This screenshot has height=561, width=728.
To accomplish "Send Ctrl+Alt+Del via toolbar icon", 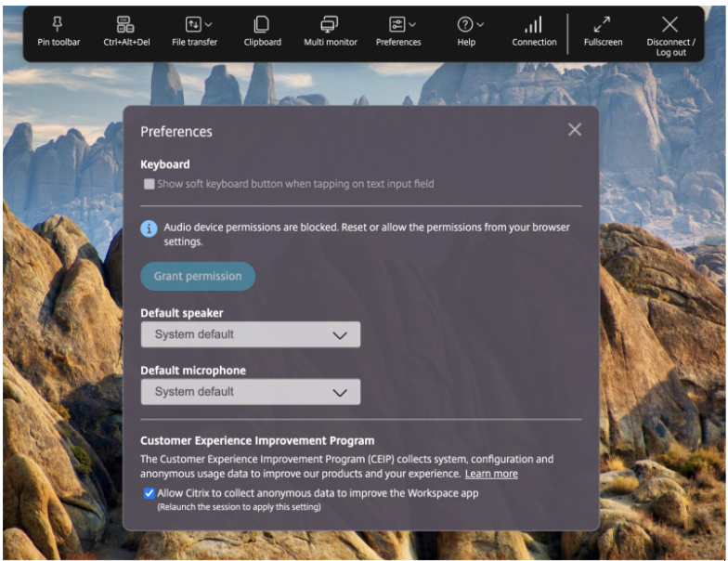I will click(x=125, y=24).
